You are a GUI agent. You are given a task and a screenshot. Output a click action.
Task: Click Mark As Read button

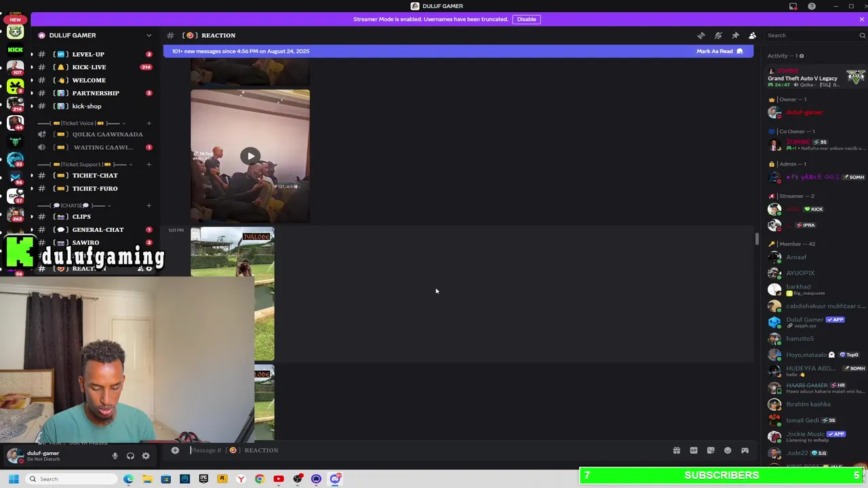719,52
